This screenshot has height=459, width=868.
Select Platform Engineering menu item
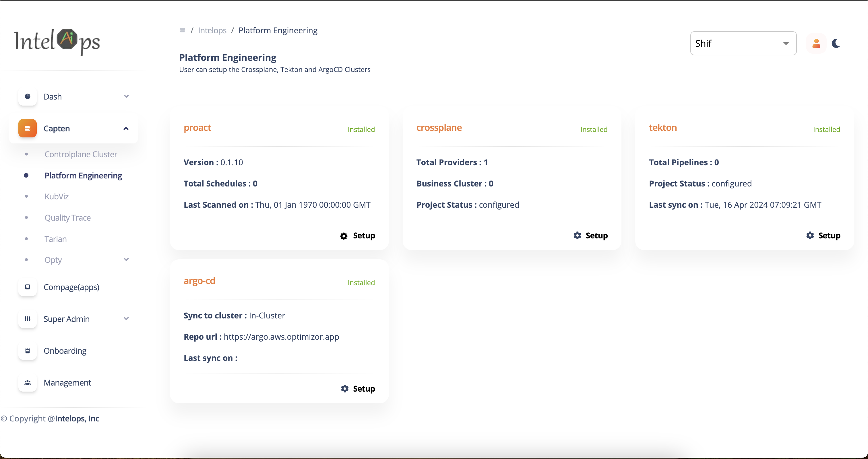[83, 175]
